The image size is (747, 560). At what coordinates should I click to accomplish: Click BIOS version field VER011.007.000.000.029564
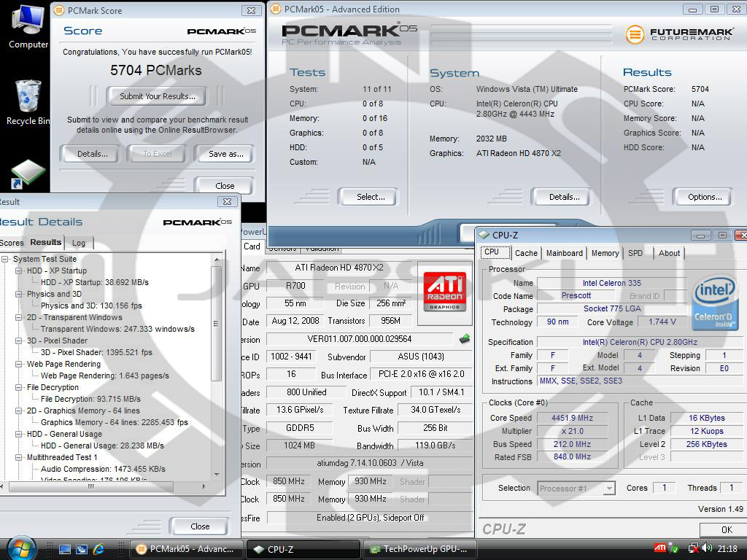pyautogui.click(x=359, y=339)
